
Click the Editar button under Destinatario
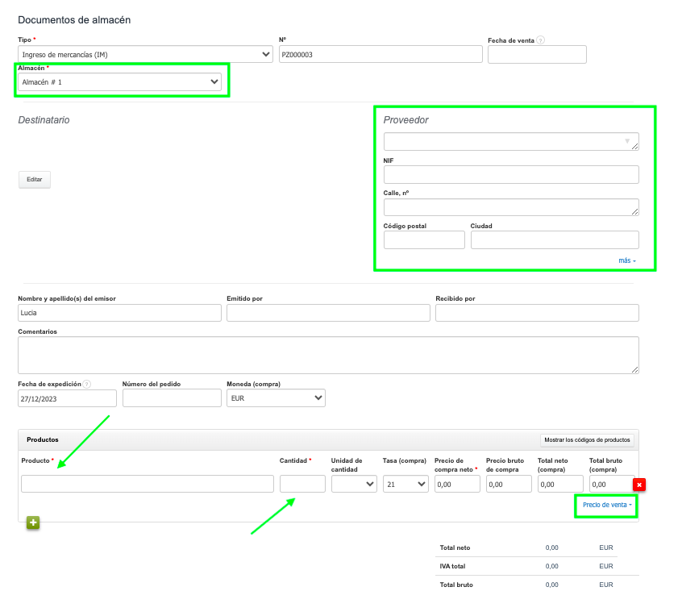[35, 180]
